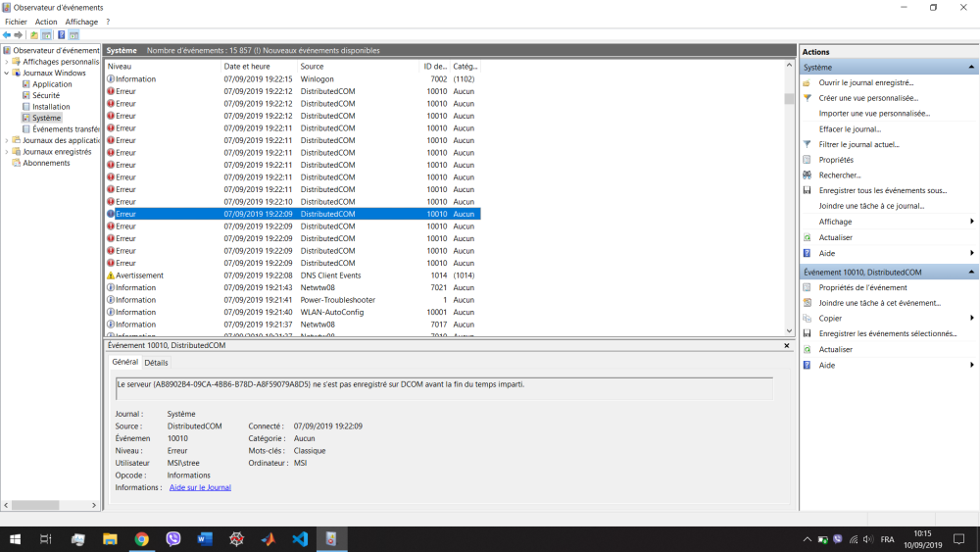Viewport: 980px width, 552px height.
Task: Click the blue help icon in the toolbar
Action: tap(61, 35)
